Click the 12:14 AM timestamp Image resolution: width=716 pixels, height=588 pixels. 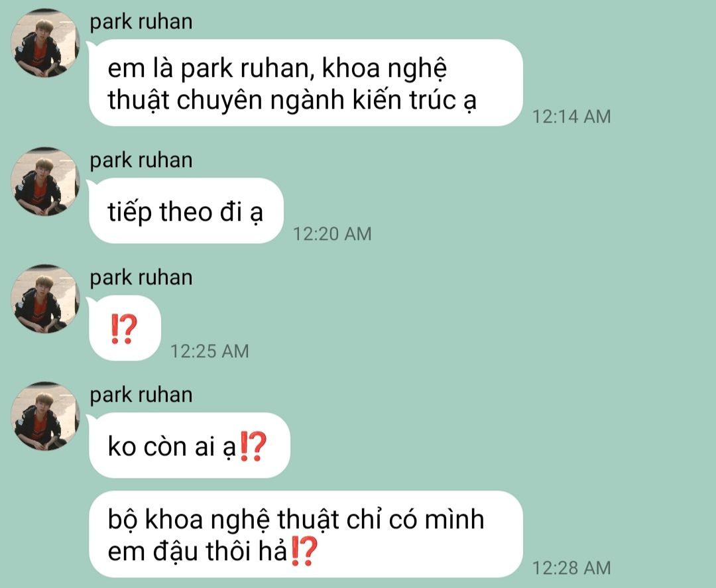pyautogui.click(x=571, y=117)
